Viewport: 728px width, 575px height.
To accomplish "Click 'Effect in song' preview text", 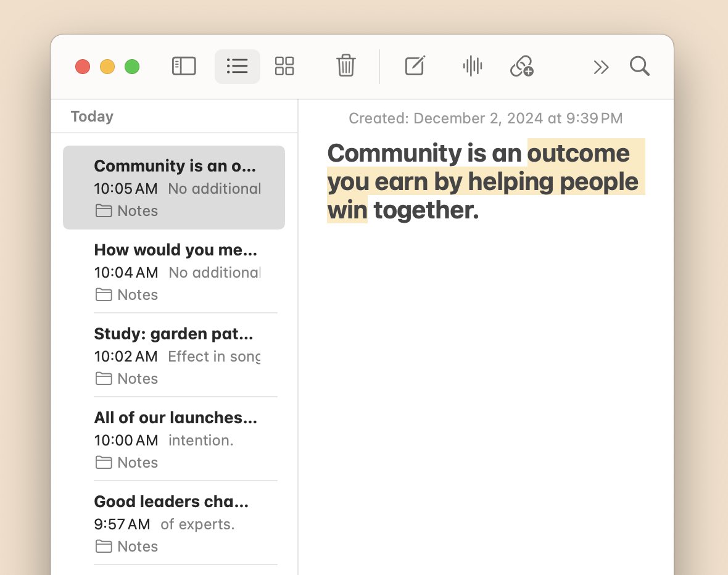I will [x=214, y=356].
